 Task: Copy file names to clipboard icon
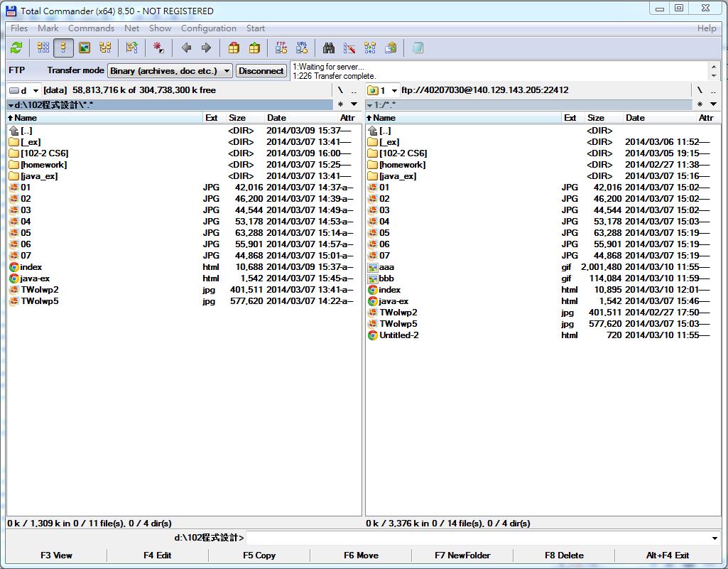click(x=391, y=48)
